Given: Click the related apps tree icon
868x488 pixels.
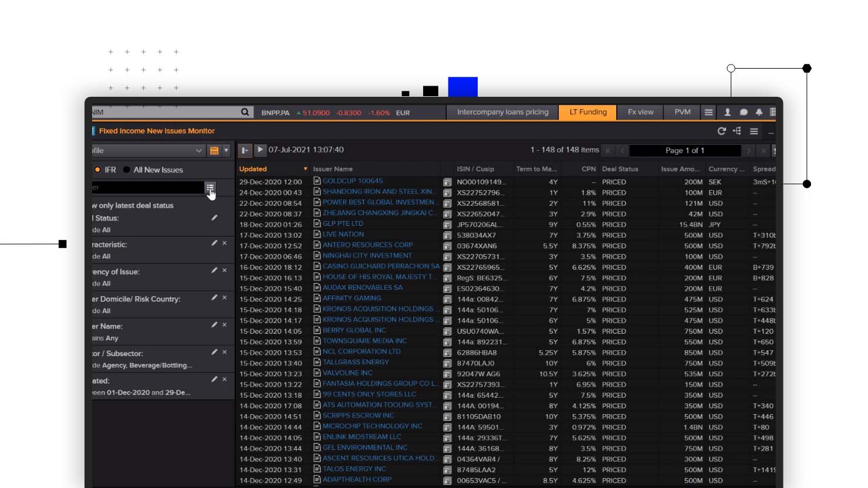Looking at the screenshot, I should (737, 131).
